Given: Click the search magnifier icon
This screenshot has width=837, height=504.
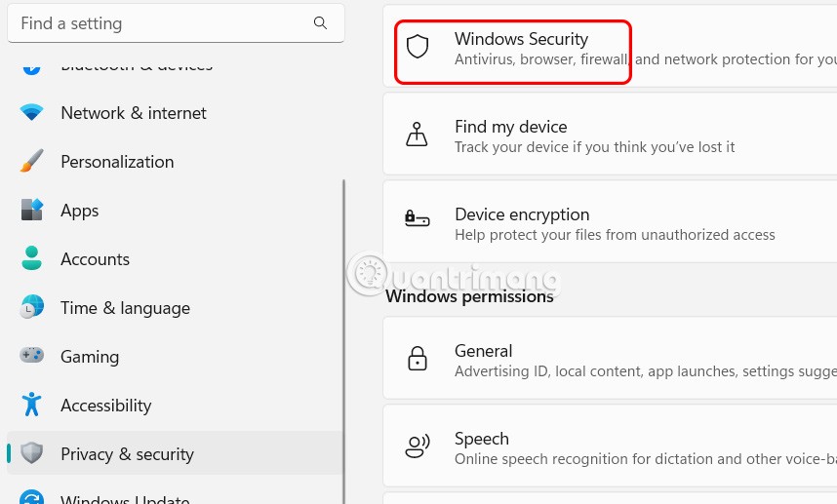Looking at the screenshot, I should pyautogui.click(x=321, y=23).
